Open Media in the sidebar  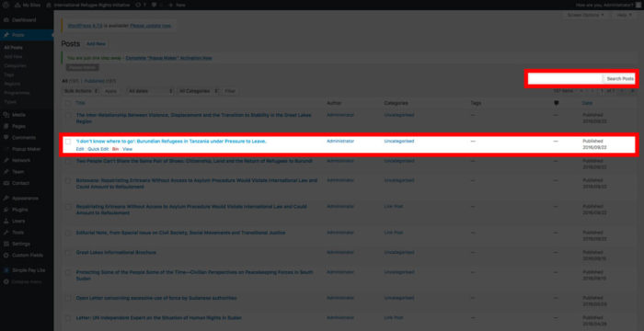[x=18, y=115]
